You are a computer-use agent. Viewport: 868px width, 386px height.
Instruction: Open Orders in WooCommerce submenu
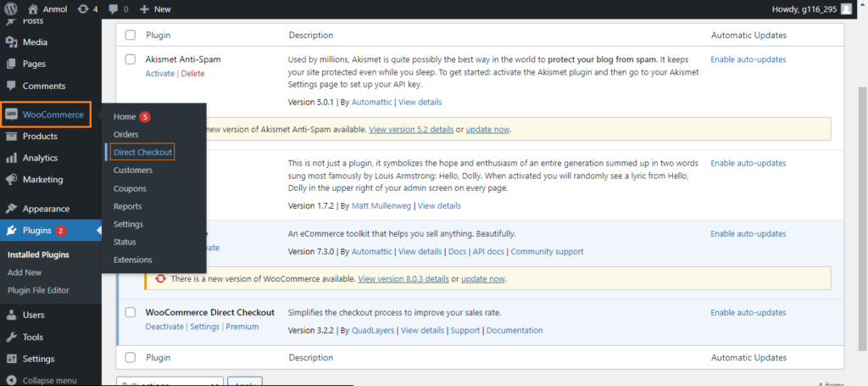[126, 135]
